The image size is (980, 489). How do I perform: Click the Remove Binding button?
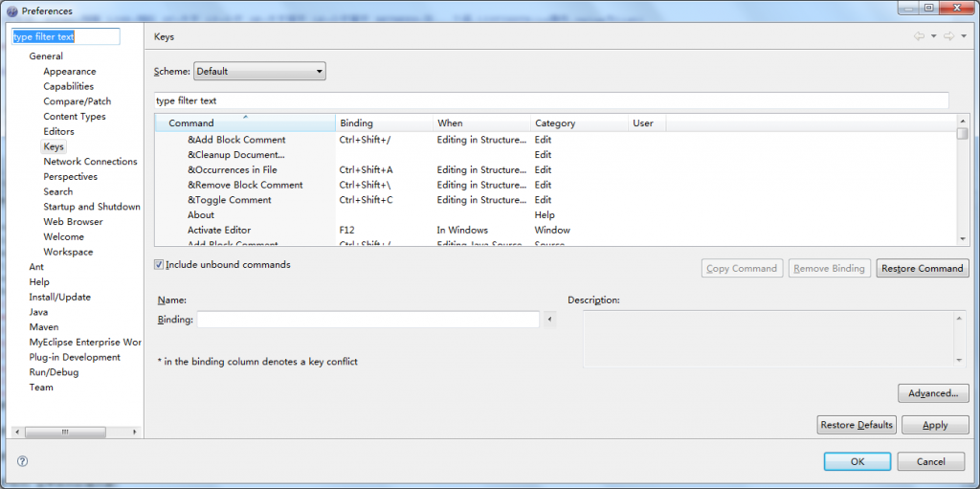pyautogui.click(x=830, y=268)
